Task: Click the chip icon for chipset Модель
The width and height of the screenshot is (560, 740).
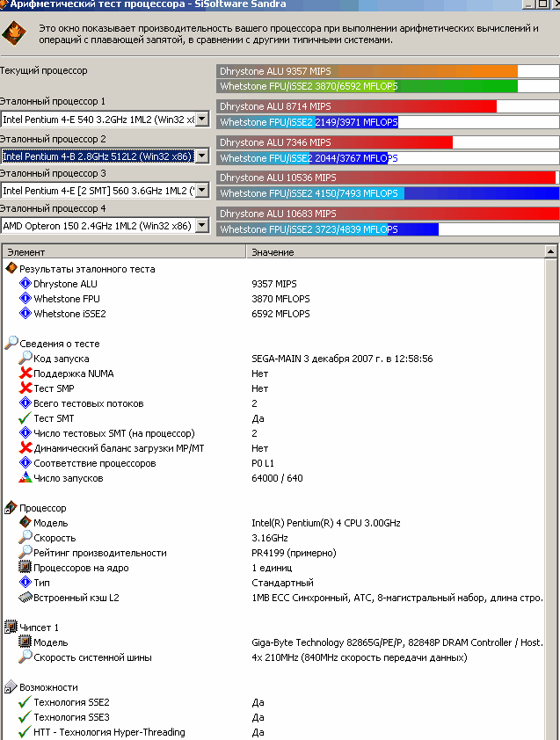Action: 25,642
